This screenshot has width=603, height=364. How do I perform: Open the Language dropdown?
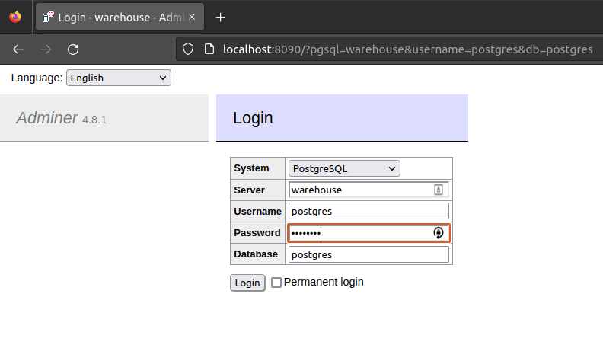[119, 78]
